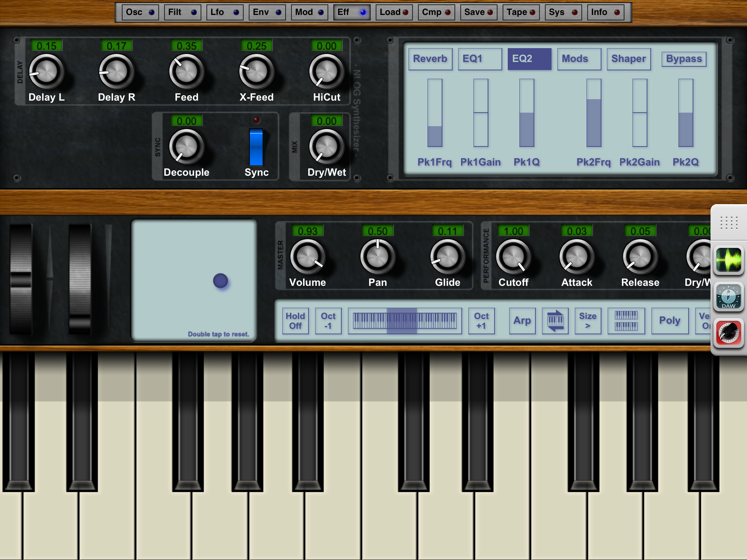Click the Feed knob
747x560 pixels.
click(186, 71)
